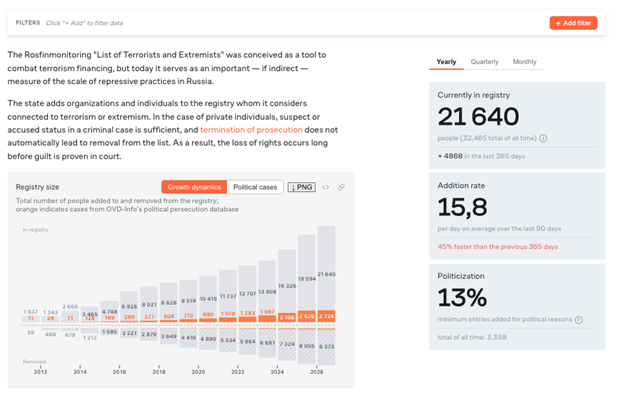
Task: Click the 11 737 bar value label
Action: point(228,296)
